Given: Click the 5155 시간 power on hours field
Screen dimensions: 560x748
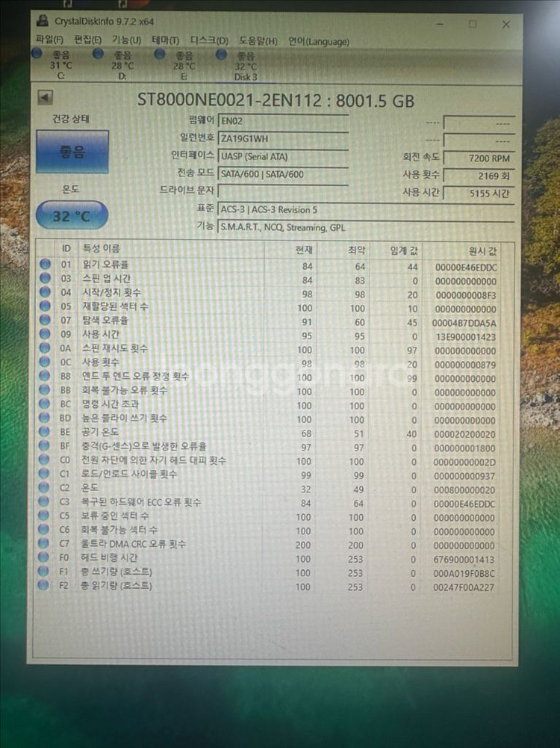Looking at the screenshot, I should (x=479, y=194).
